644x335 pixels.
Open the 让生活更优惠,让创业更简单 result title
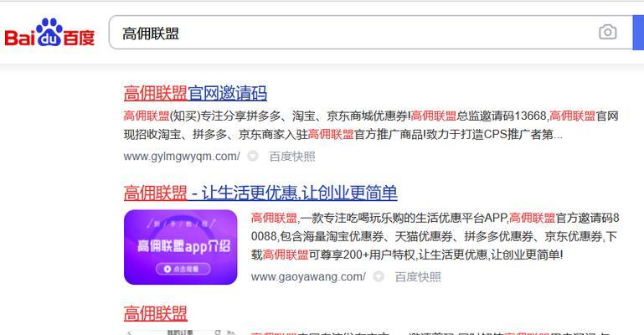pyautogui.click(x=260, y=193)
